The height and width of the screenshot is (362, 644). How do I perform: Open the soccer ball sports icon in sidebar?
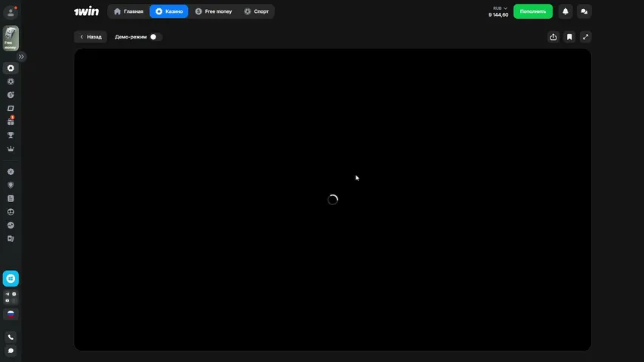pos(11,81)
